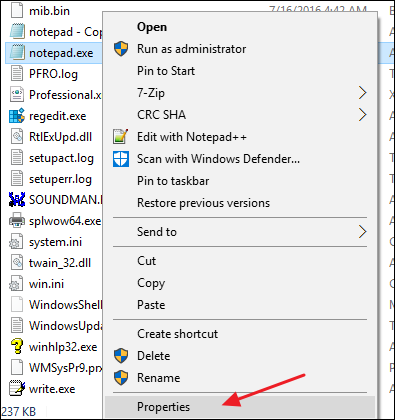Click the WindowsUpdate log file icon

(x=17, y=325)
